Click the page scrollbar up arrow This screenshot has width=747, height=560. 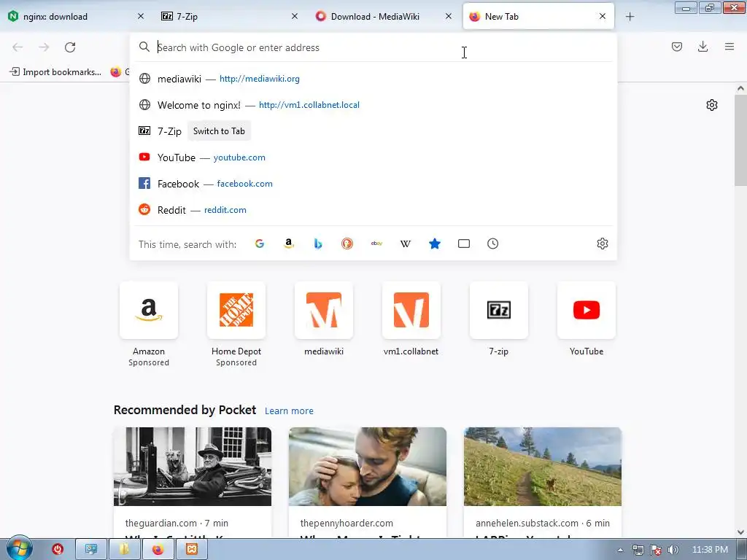(740, 88)
